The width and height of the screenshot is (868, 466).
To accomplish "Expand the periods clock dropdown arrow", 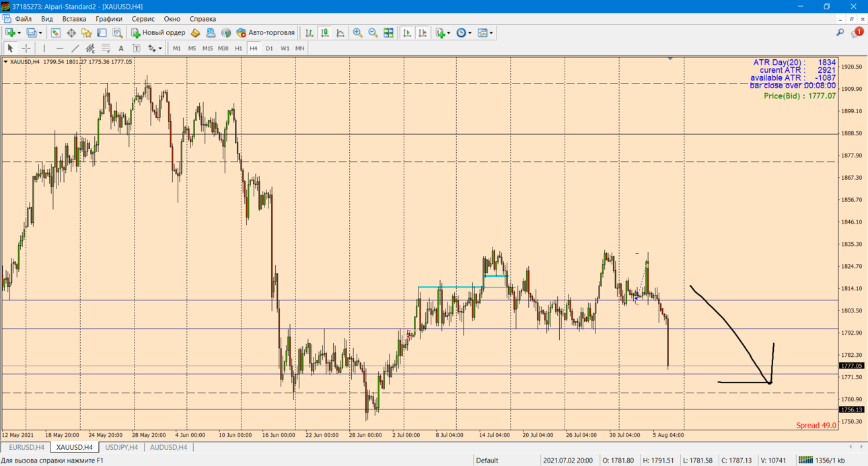I will coord(470,32).
